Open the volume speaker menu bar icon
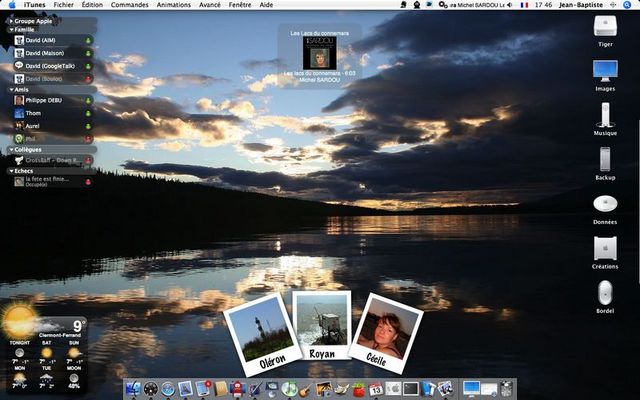The width and height of the screenshot is (640, 400). click(x=509, y=5)
